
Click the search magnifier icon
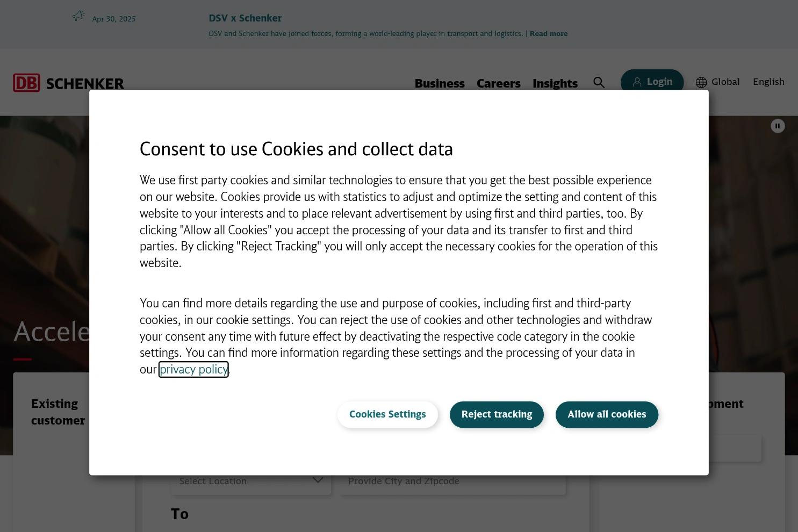[599, 82]
